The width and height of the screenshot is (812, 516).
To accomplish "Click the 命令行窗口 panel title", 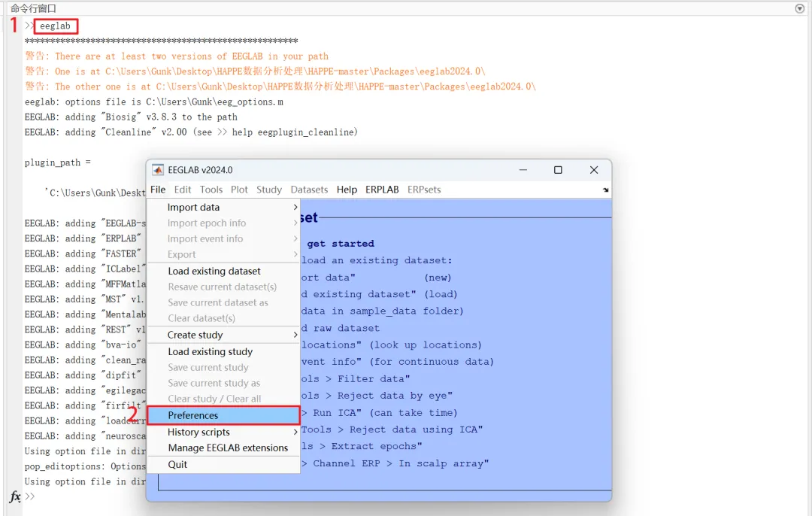I will [33, 8].
